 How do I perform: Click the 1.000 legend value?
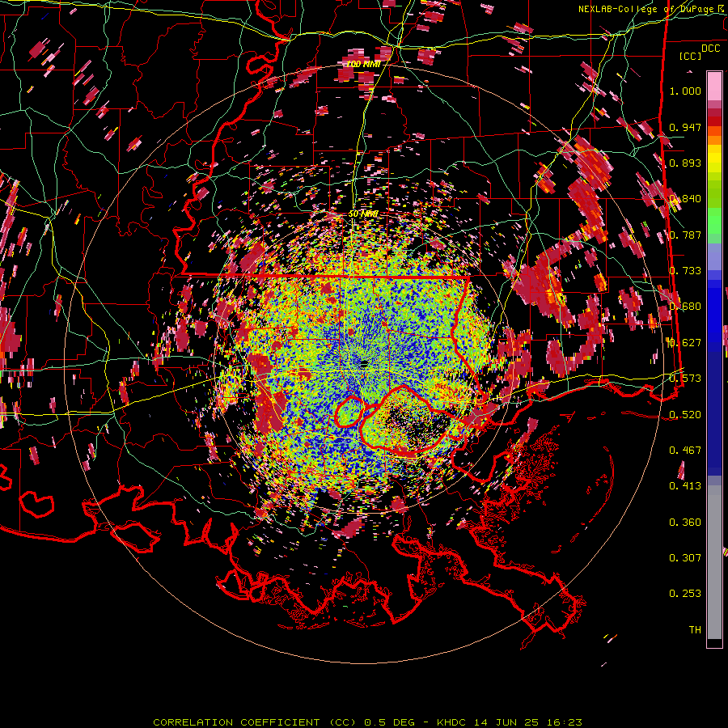(685, 91)
